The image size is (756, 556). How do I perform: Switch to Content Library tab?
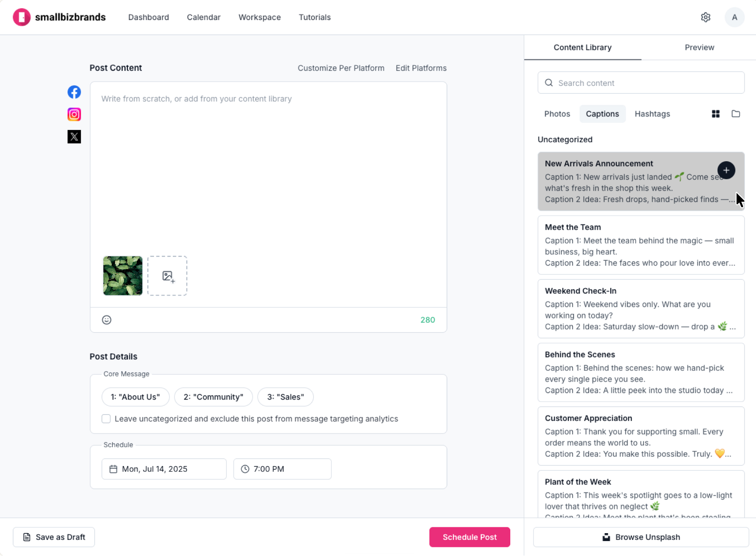tap(582, 47)
